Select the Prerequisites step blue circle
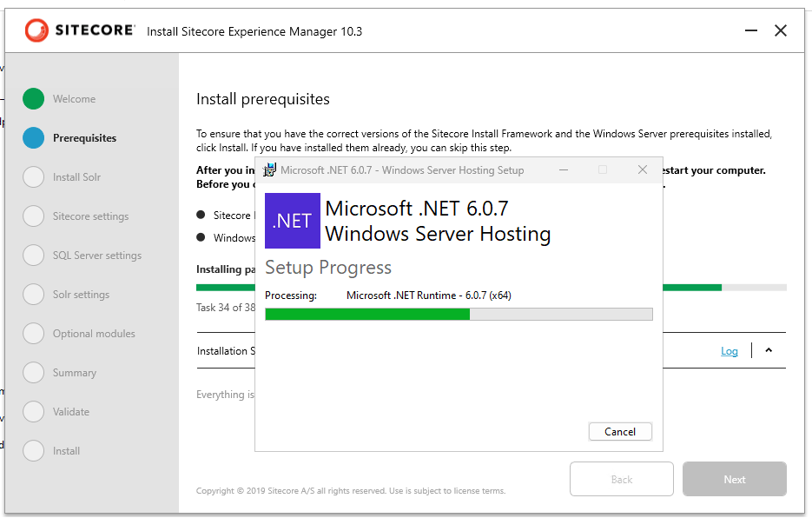Screen dimensions: 812x518 click(x=33, y=138)
